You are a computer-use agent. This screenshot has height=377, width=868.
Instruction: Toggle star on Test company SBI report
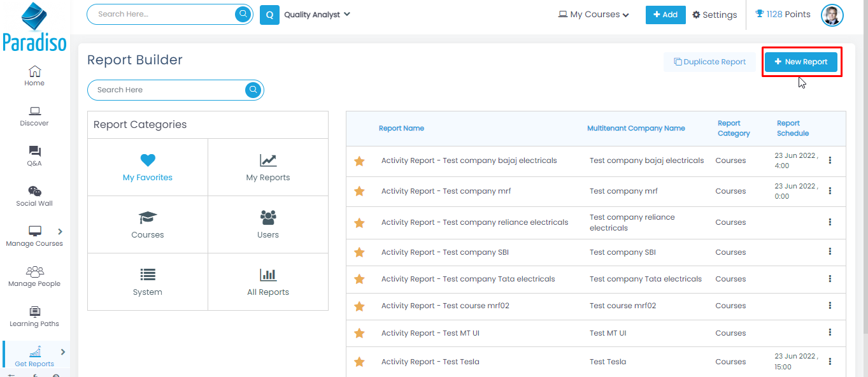[359, 252]
